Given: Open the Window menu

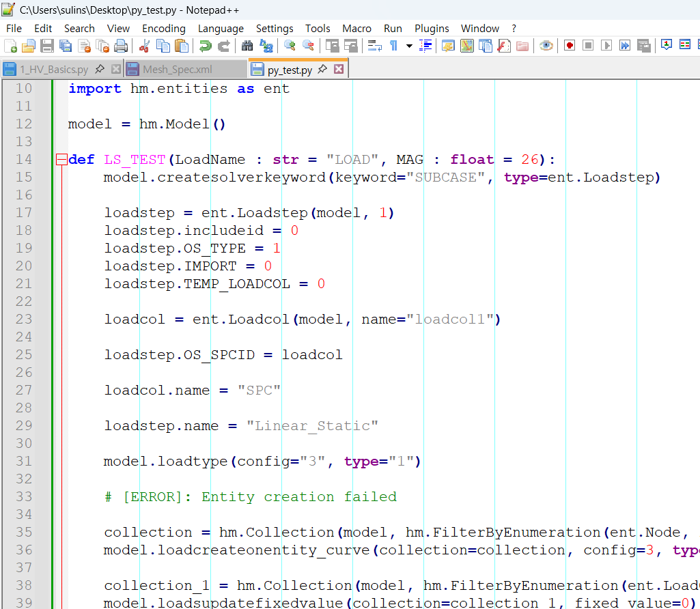Looking at the screenshot, I should 480,29.
